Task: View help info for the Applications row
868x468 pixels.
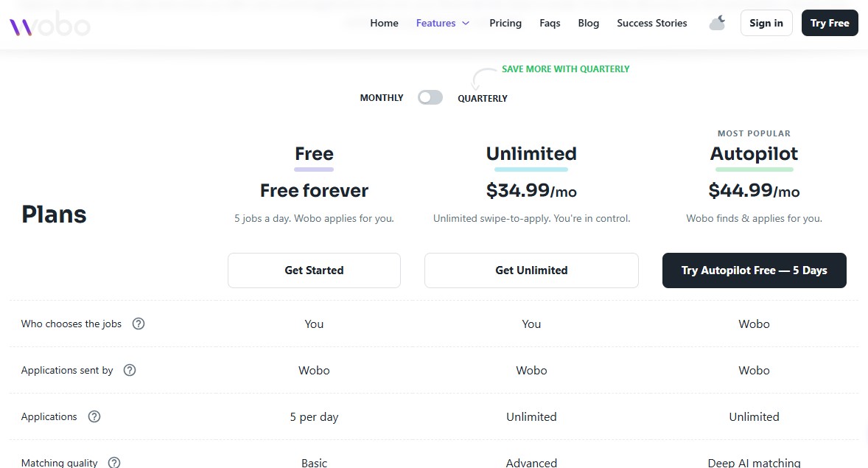Action: pyautogui.click(x=94, y=416)
